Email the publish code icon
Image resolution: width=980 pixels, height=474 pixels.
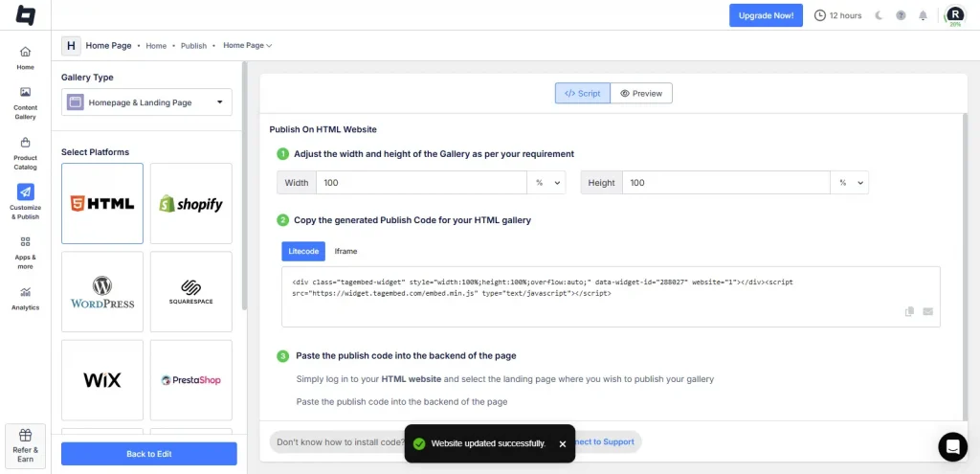[x=928, y=311]
